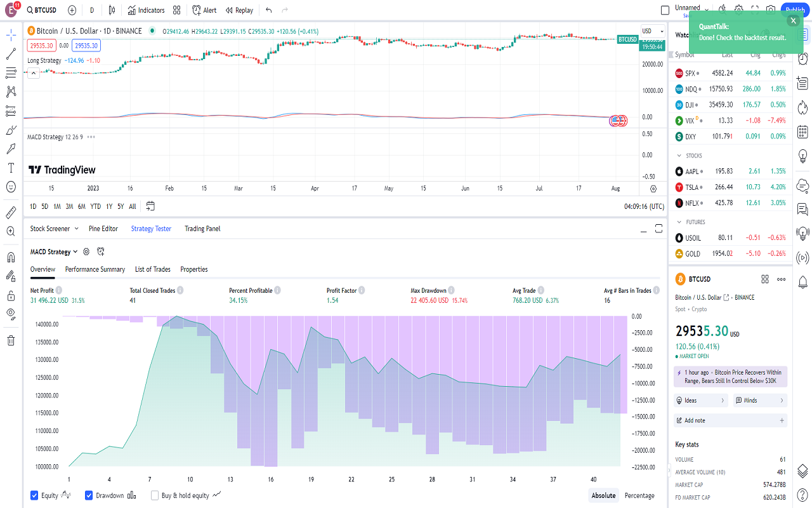Open MACD Strategy settings gear

pyautogui.click(x=86, y=252)
